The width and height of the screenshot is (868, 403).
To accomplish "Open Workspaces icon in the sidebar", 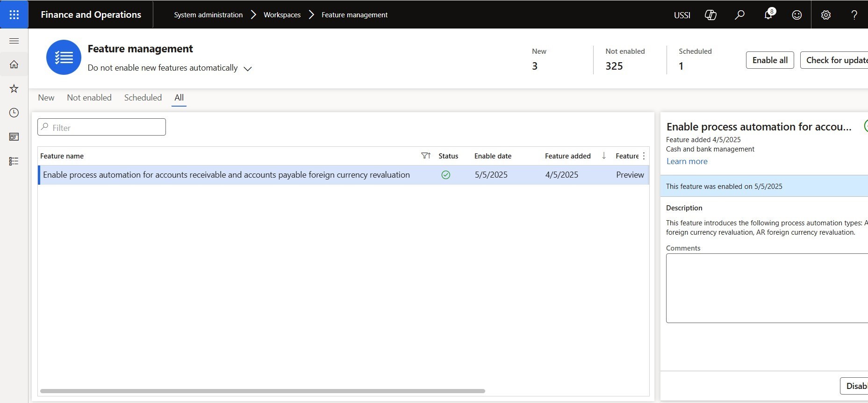I will click(14, 137).
